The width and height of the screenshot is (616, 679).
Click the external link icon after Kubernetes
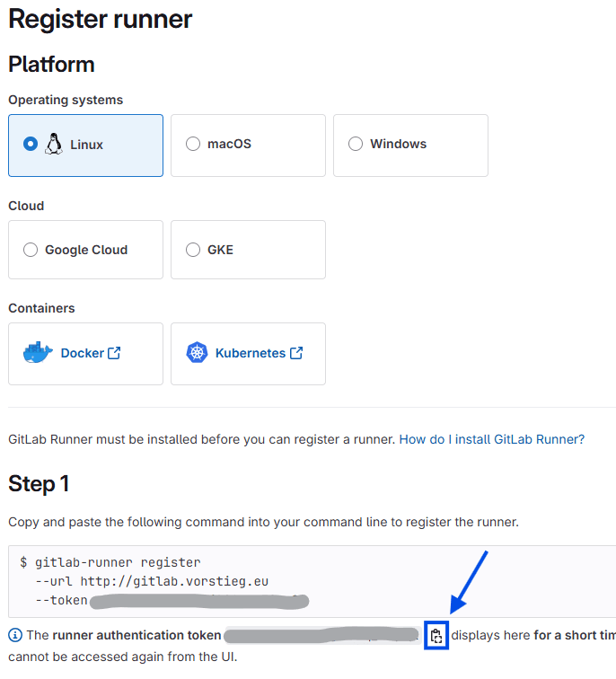coord(296,353)
